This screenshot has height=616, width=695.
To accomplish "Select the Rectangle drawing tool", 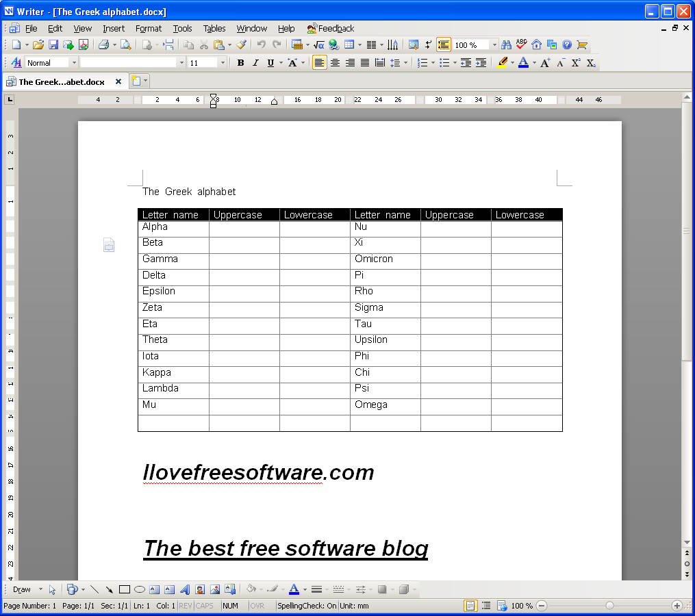I will 125,589.
